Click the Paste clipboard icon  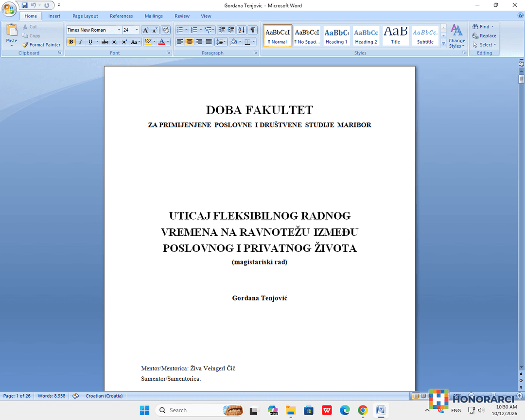[x=11, y=30]
